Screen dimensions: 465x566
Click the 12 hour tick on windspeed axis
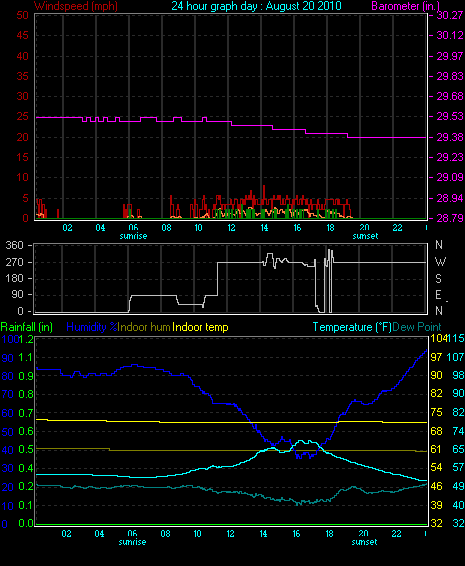[x=231, y=228]
